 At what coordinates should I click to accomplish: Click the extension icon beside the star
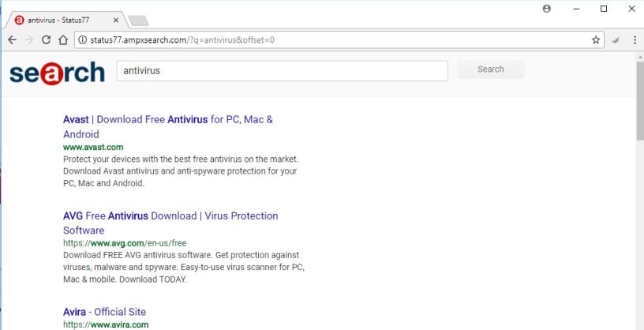click(616, 39)
